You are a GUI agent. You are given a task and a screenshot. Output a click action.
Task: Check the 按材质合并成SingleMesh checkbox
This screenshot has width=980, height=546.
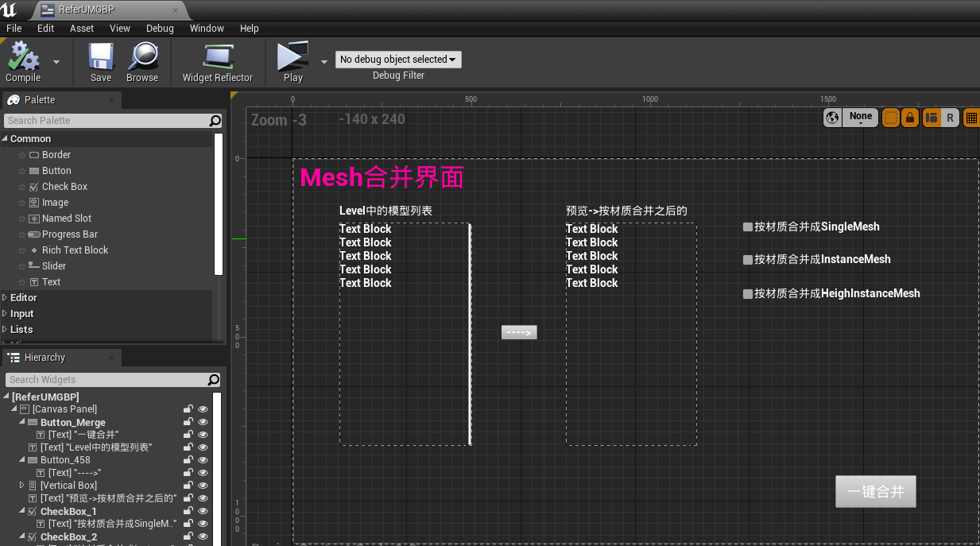[x=747, y=227]
